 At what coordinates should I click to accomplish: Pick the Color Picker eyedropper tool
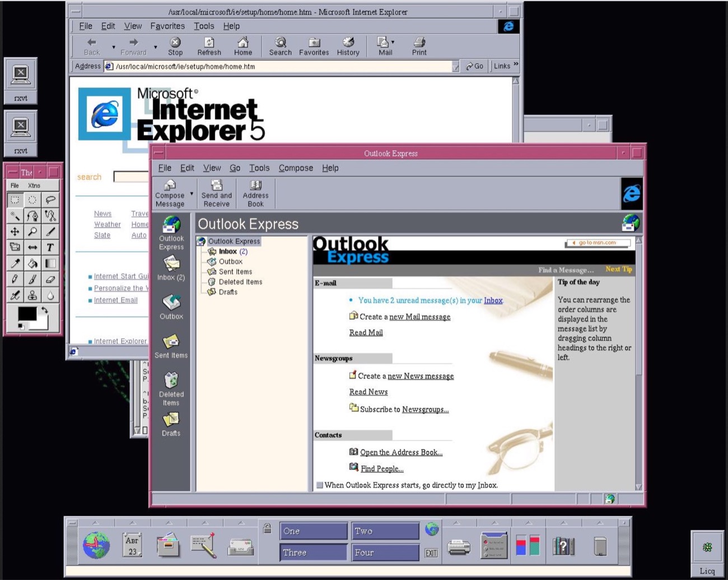(15, 263)
